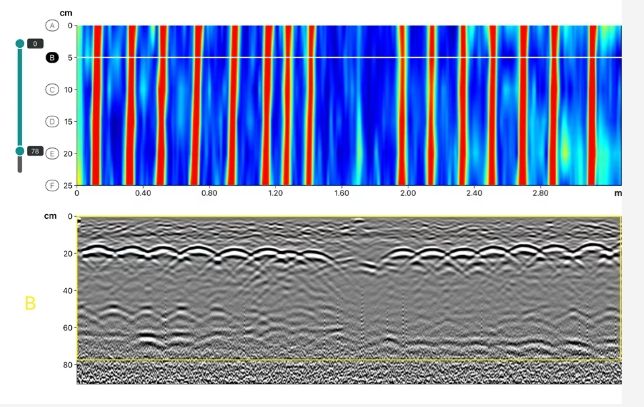Click the top depth slider handle
This screenshot has height=407, width=644.
click(19, 44)
